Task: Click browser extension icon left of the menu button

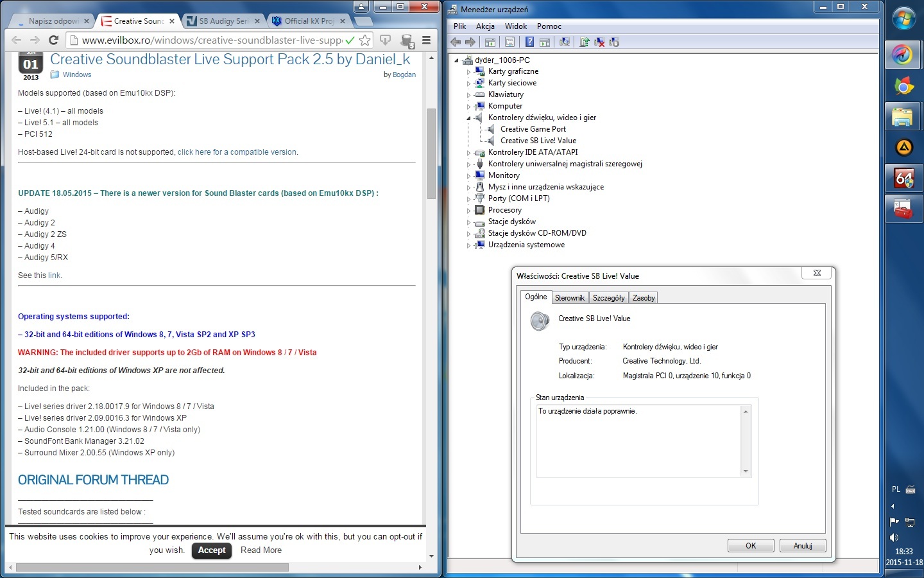Action: (x=407, y=41)
